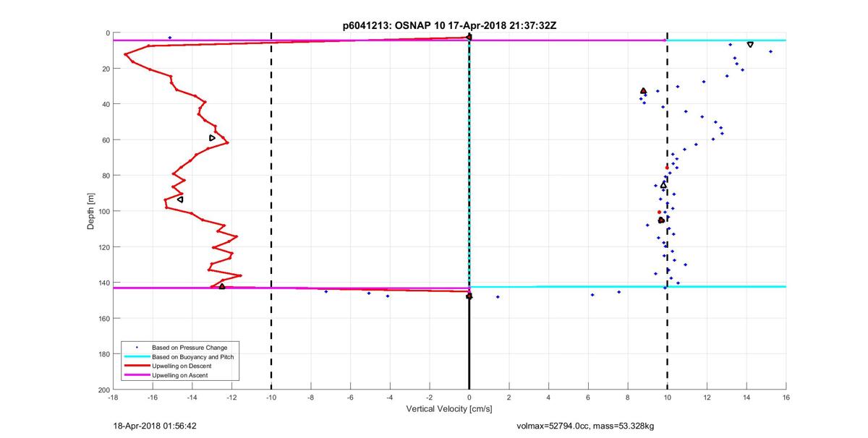The height and width of the screenshot is (438, 868).
Task: Click x-axis tick label '-14'
Action: point(192,398)
